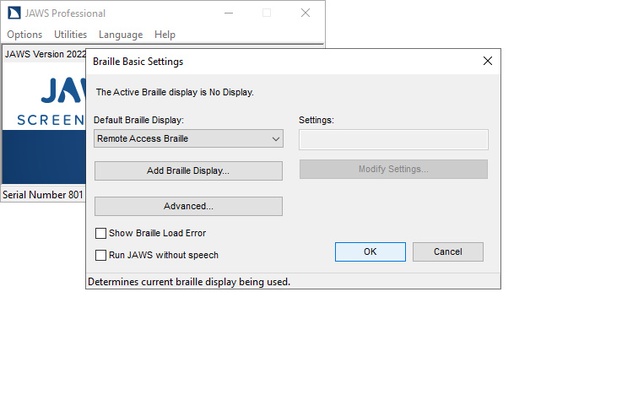Image resolution: width=622 pixels, height=400 pixels.
Task: Click the greyed-out Settings field
Action: pos(393,139)
